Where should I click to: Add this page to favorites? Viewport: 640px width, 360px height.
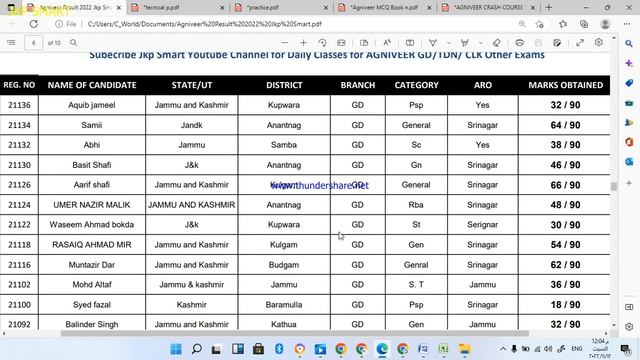pyautogui.click(x=540, y=24)
